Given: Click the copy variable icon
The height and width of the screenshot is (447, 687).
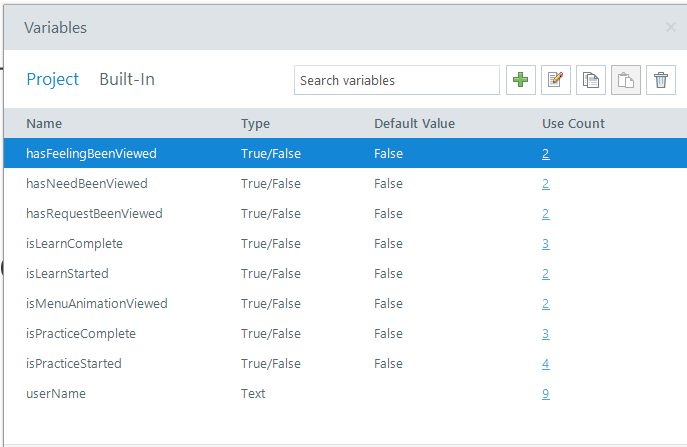Looking at the screenshot, I should [591, 80].
